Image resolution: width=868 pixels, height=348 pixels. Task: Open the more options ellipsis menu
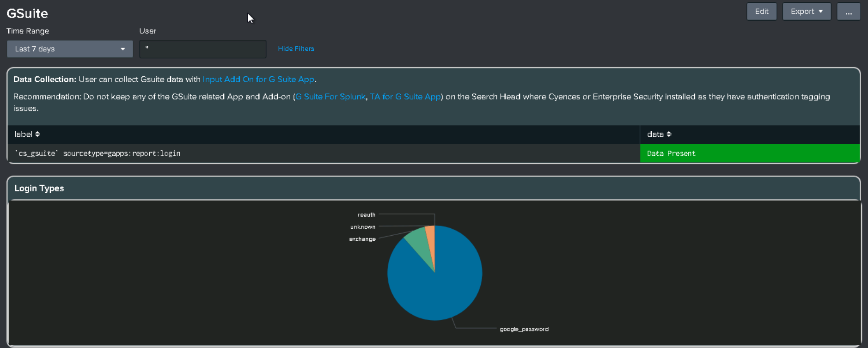click(849, 12)
